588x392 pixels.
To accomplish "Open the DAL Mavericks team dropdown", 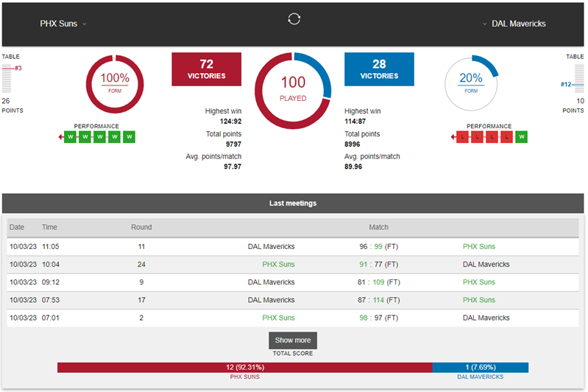I will click(x=514, y=24).
